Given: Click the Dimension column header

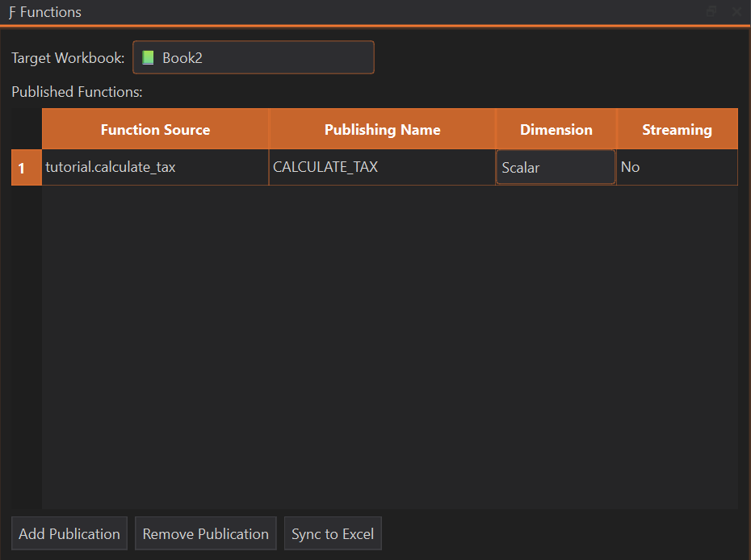Looking at the screenshot, I should (556, 130).
